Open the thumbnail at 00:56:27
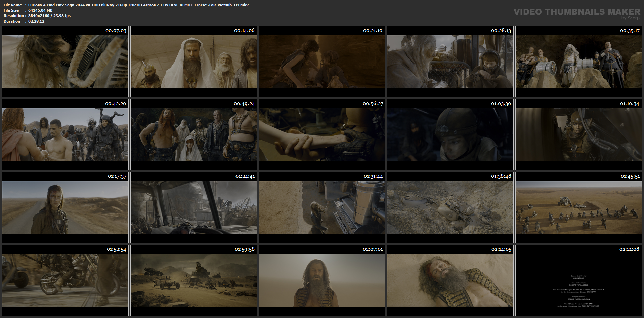Viewport: 644px width, 318px height. [322, 134]
